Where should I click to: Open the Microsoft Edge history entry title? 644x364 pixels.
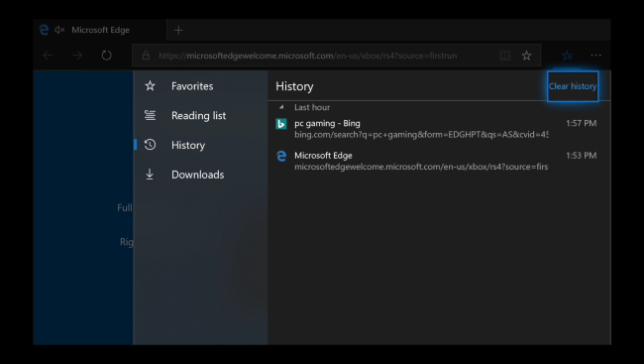tap(323, 156)
